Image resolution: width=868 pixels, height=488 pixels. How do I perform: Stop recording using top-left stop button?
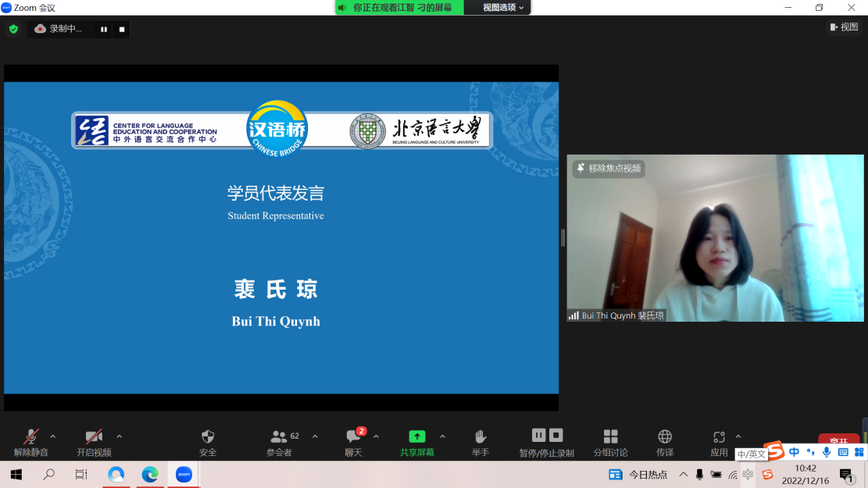[x=122, y=30]
